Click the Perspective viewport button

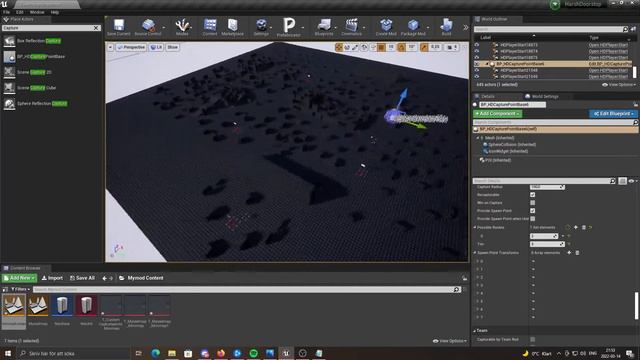[x=131, y=47]
